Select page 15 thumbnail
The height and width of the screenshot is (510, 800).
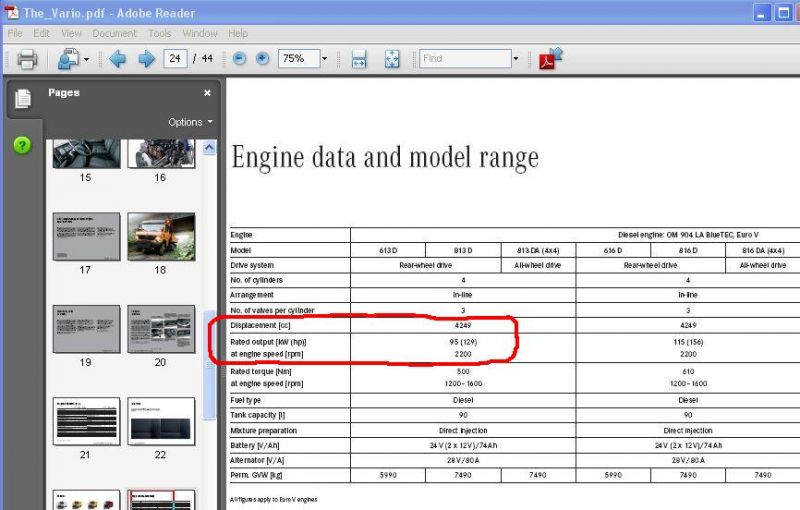(x=86, y=154)
